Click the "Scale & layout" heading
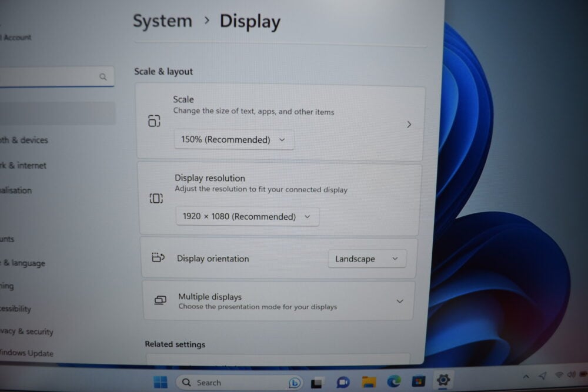 tap(163, 72)
